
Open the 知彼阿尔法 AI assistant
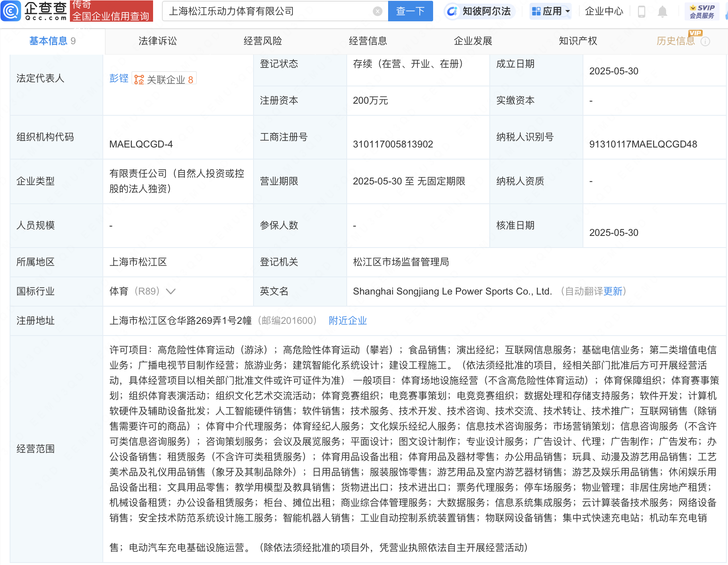[x=479, y=11]
